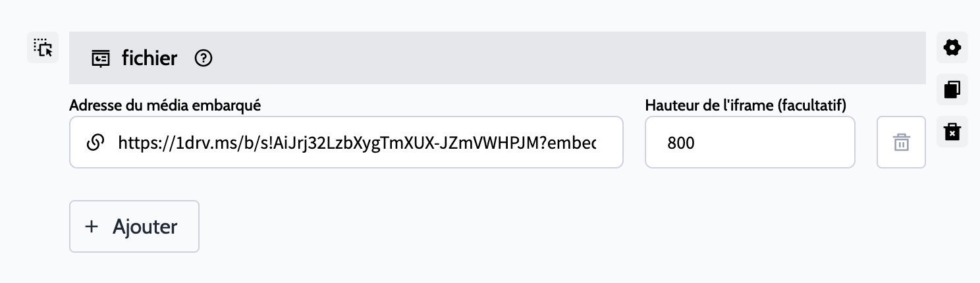Open block settings with the gear icon
The image size is (980, 283).
952,47
